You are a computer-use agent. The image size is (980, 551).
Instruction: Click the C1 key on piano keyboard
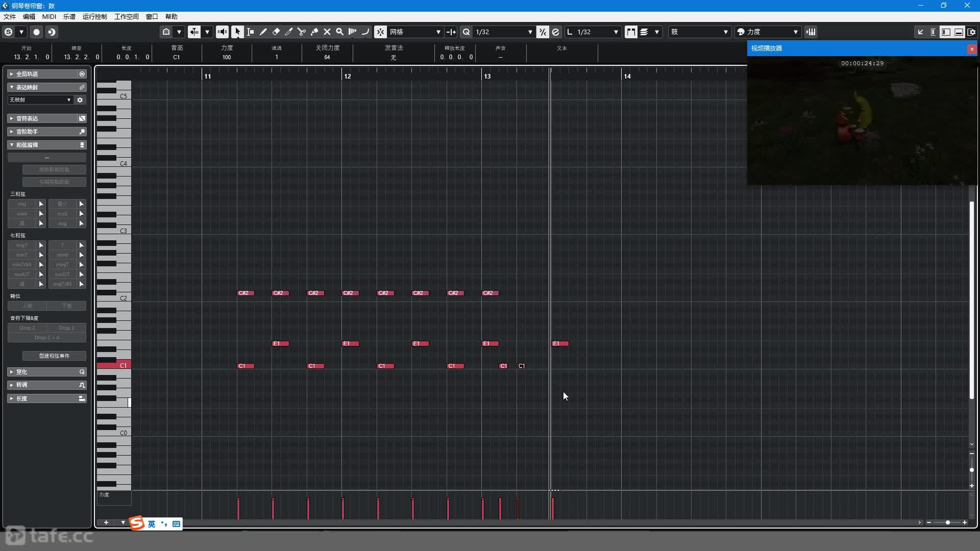(114, 365)
